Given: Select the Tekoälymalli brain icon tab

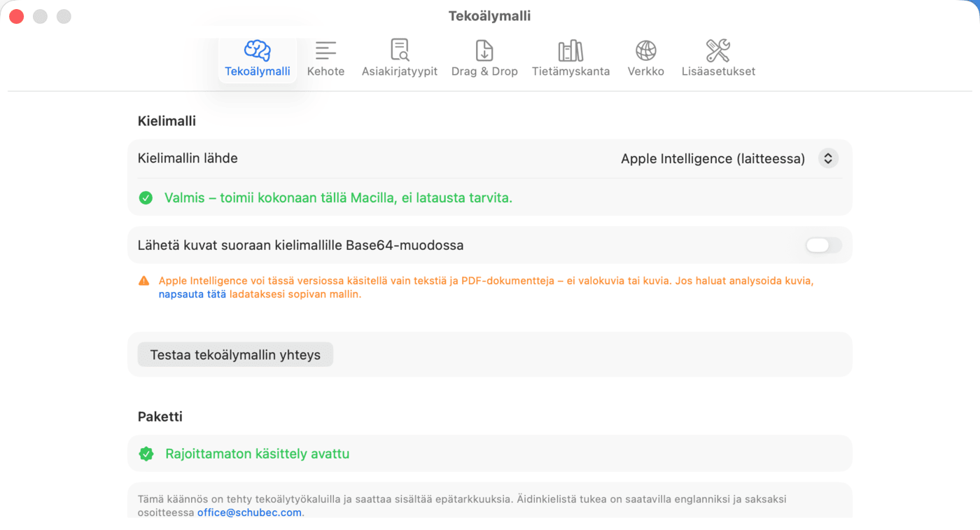Looking at the screenshot, I should pyautogui.click(x=258, y=59).
